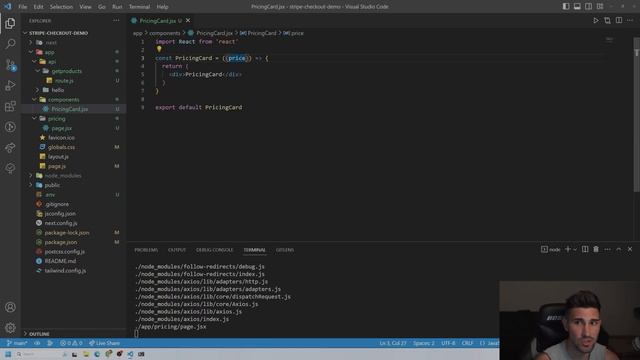
Task: Collapse the api folder
Action: [x=34, y=62]
